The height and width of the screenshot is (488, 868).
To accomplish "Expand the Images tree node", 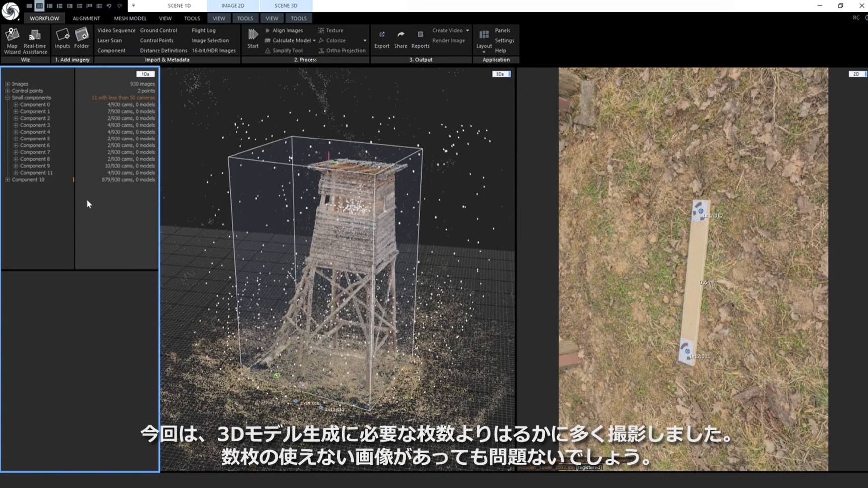I will (x=8, y=84).
